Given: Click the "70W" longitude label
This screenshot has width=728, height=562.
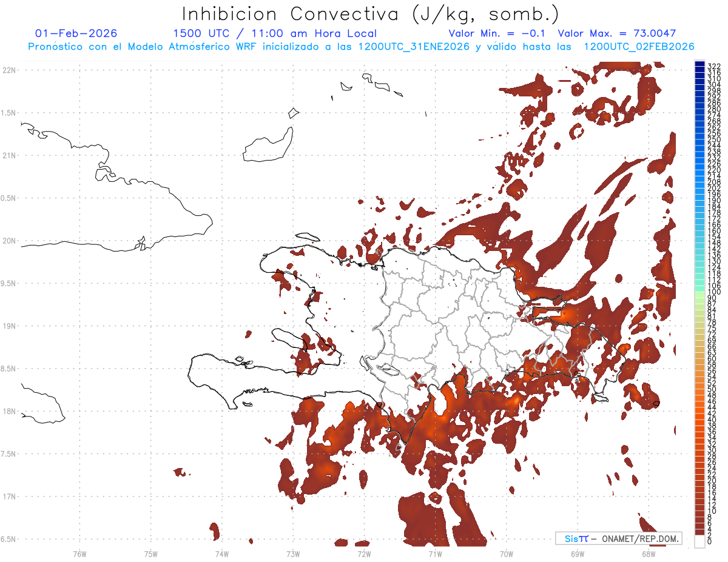Looking at the screenshot, I should [507, 553].
